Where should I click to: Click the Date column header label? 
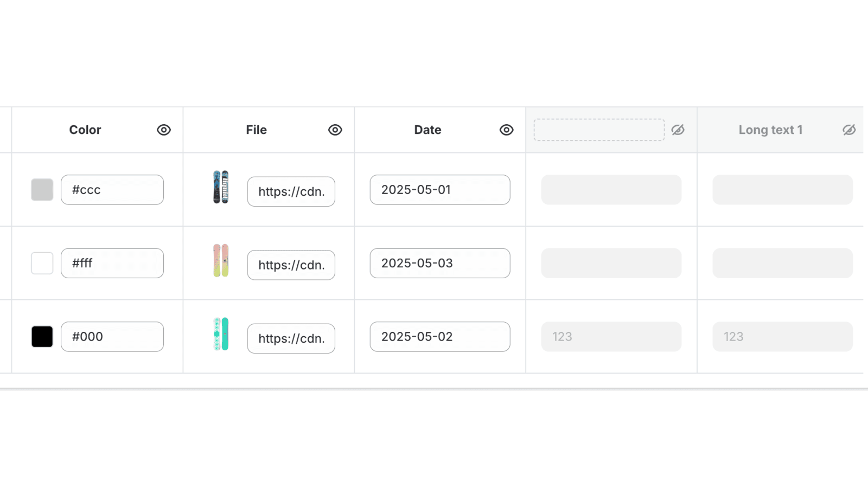[x=428, y=130]
